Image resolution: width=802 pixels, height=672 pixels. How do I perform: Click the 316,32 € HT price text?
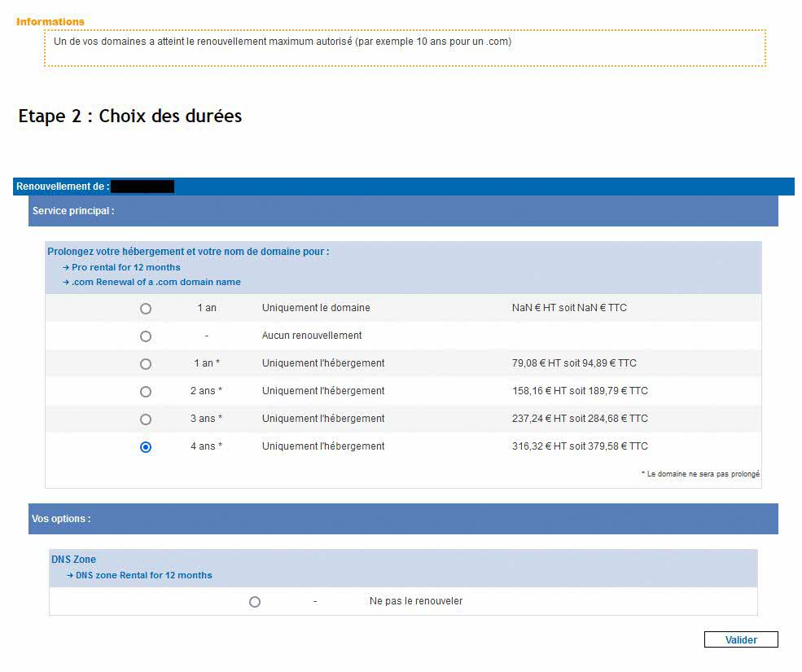580,446
